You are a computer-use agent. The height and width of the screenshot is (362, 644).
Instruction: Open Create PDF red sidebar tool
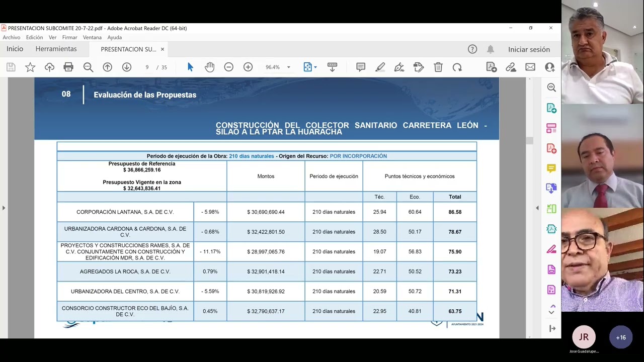pyautogui.click(x=551, y=148)
